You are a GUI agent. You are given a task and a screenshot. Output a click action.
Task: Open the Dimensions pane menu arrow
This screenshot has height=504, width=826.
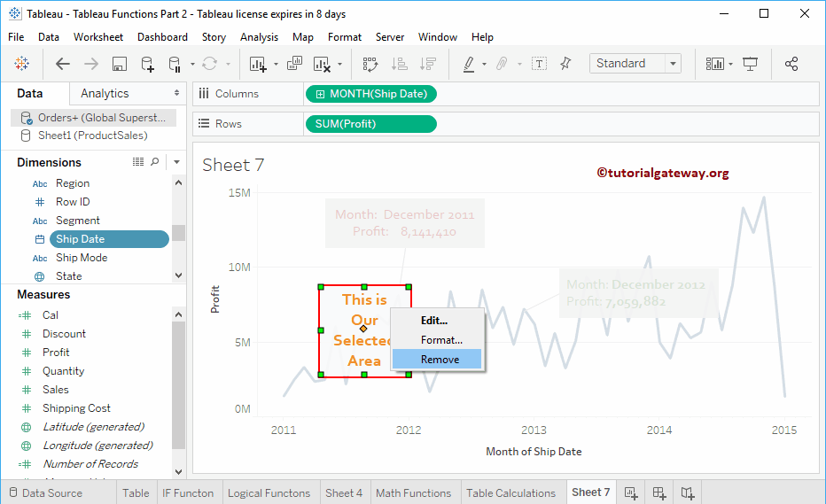[x=177, y=162]
